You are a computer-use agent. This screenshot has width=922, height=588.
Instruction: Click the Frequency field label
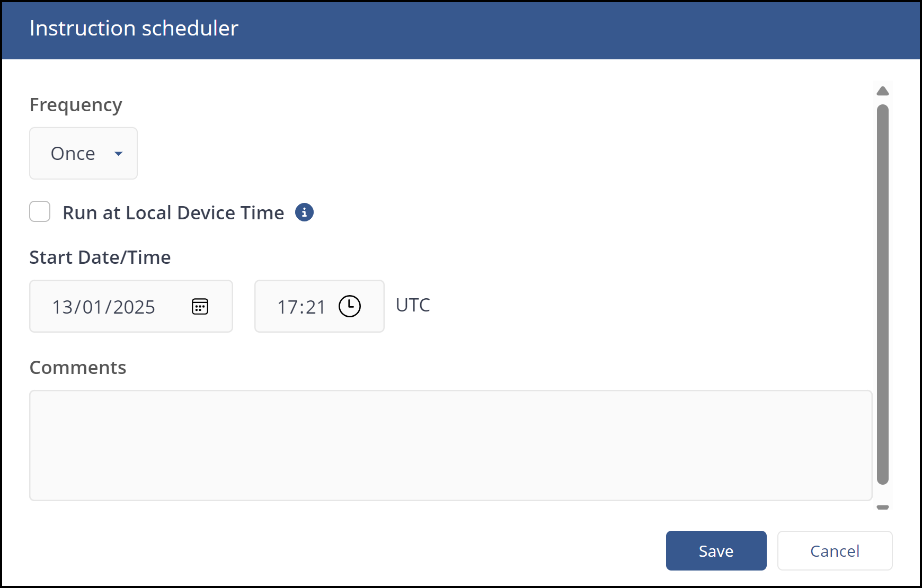pos(76,105)
